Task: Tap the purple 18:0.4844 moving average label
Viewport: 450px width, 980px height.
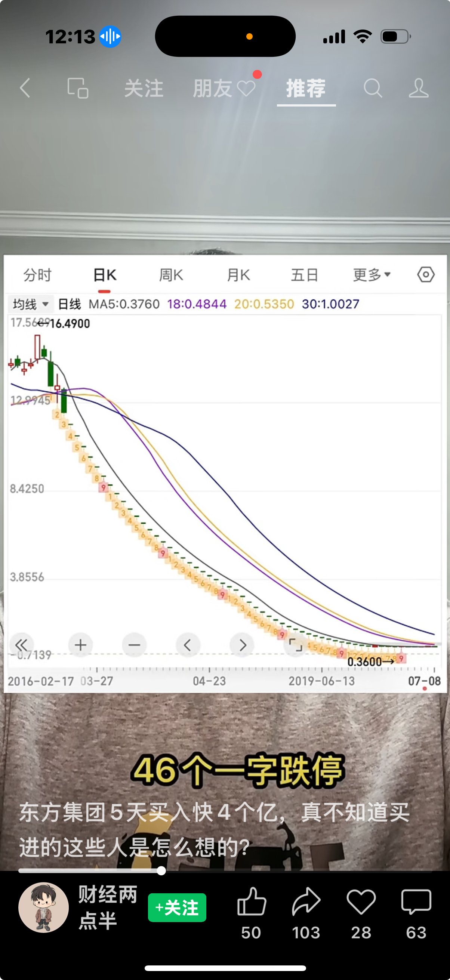Action: tap(197, 304)
